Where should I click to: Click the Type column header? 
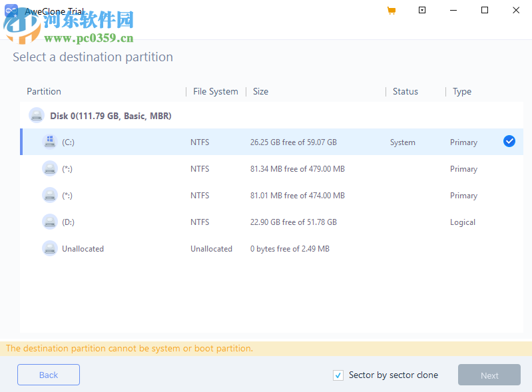tap(461, 91)
